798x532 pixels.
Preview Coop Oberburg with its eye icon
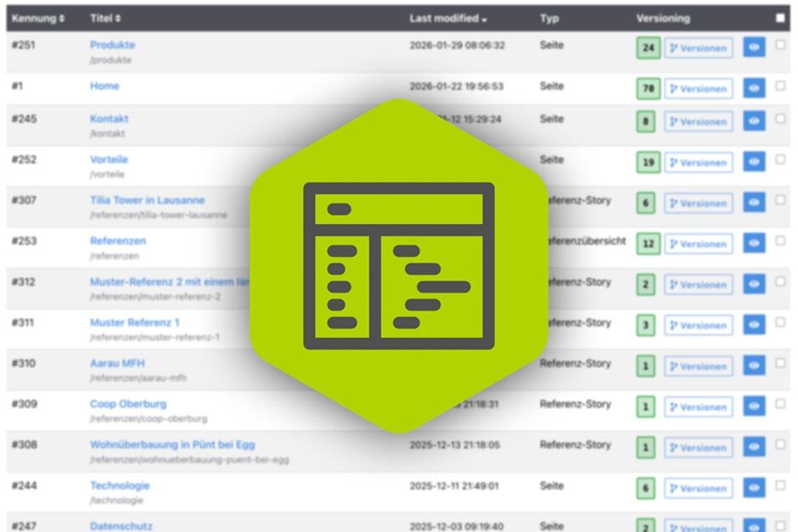tap(753, 406)
